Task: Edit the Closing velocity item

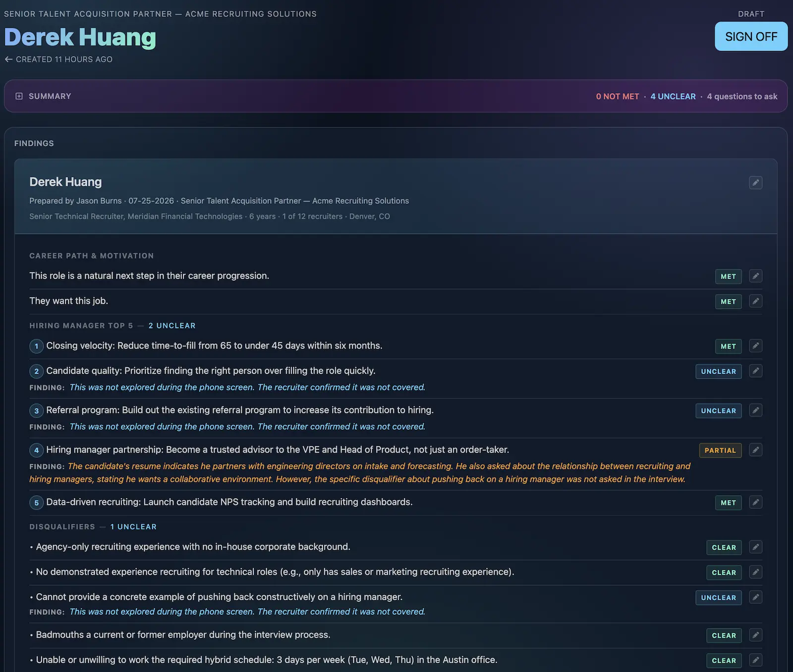Action: tap(755, 346)
